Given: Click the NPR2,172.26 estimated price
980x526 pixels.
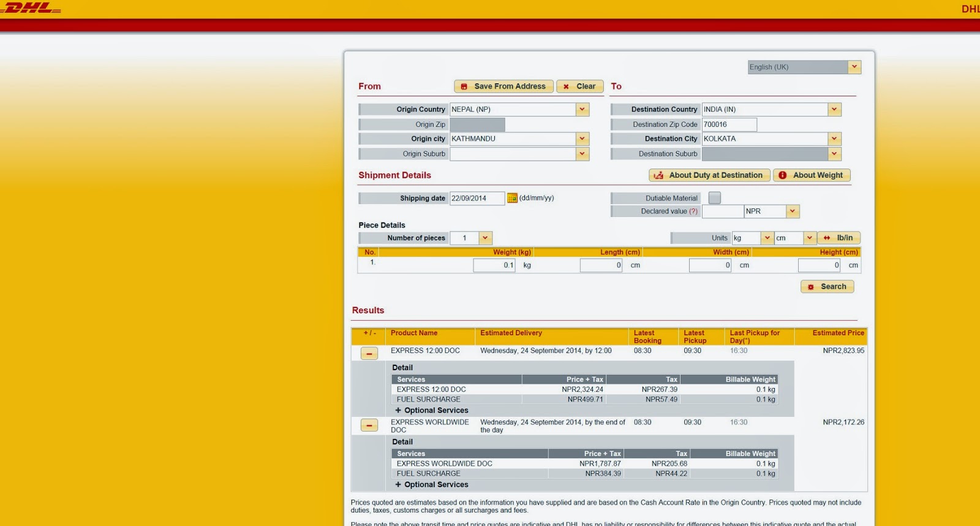Looking at the screenshot, I should pos(843,422).
